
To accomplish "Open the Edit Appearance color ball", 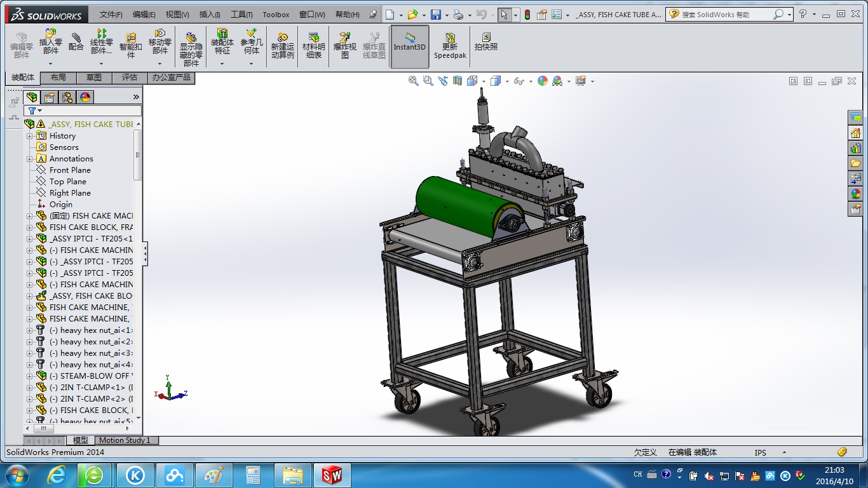I will (x=542, y=81).
